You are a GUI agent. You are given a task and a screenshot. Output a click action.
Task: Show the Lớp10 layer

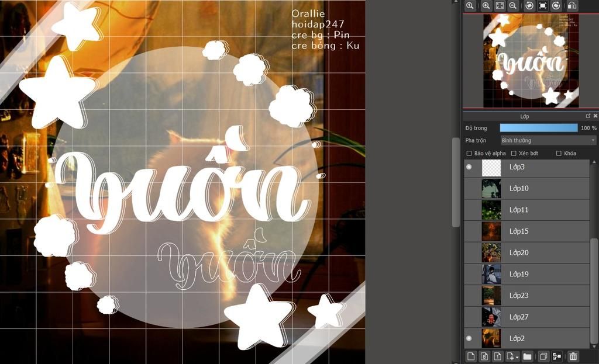point(469,189)
